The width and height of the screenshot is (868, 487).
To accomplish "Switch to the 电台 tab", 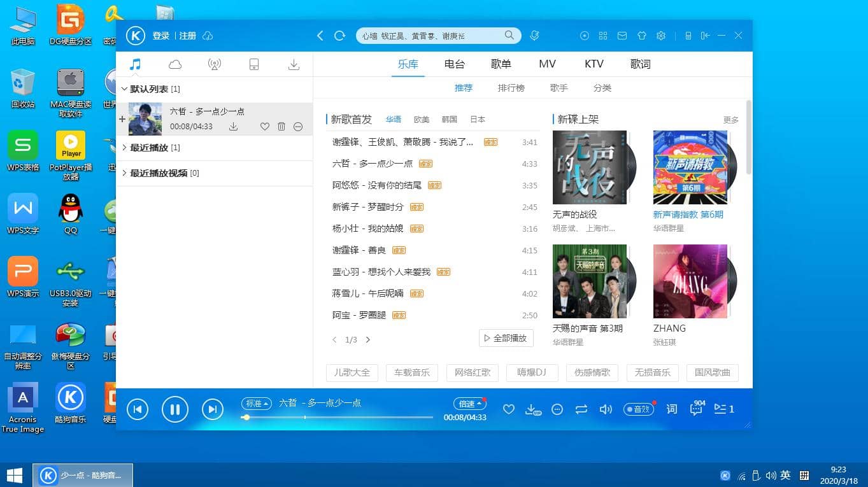I will click(x=455, y=64).
